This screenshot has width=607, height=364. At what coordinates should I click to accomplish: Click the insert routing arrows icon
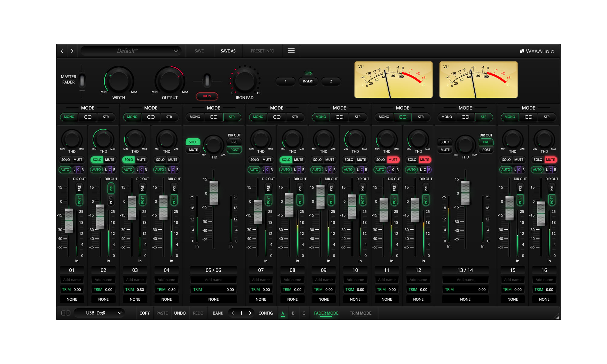coord(308,73)
